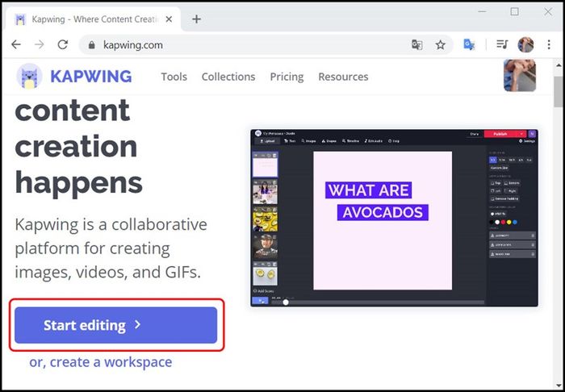Open the Google Translate extension icon
Image resolution: width=565 pixels, height=392 pixels.
[x=469, y=44]
